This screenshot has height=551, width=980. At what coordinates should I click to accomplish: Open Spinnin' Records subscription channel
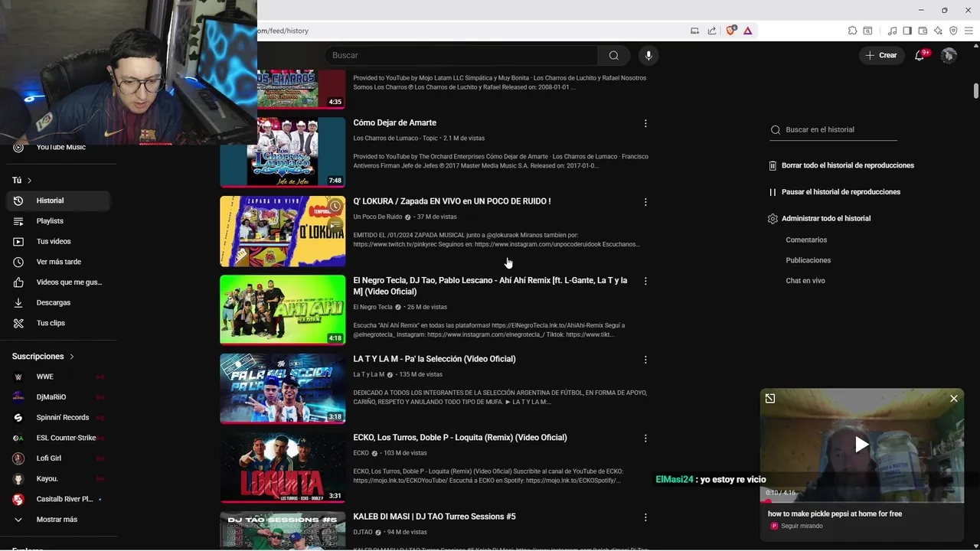pyautogui.click(x=58, y=417)
